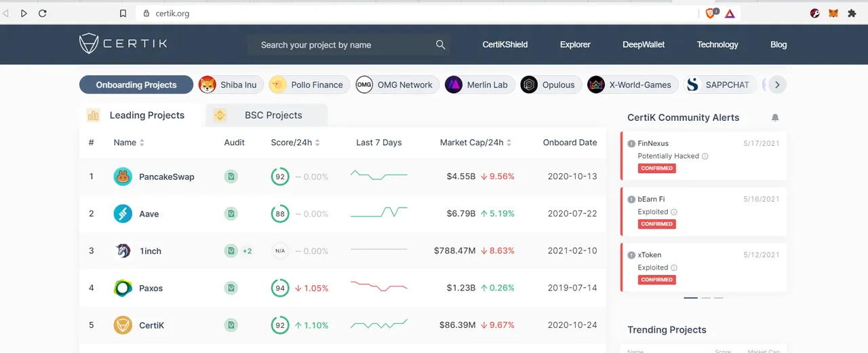This screenshot has height=353, width=868.
Task: Open the MetaMask fox extension
Action: click(x=834, y=13)
